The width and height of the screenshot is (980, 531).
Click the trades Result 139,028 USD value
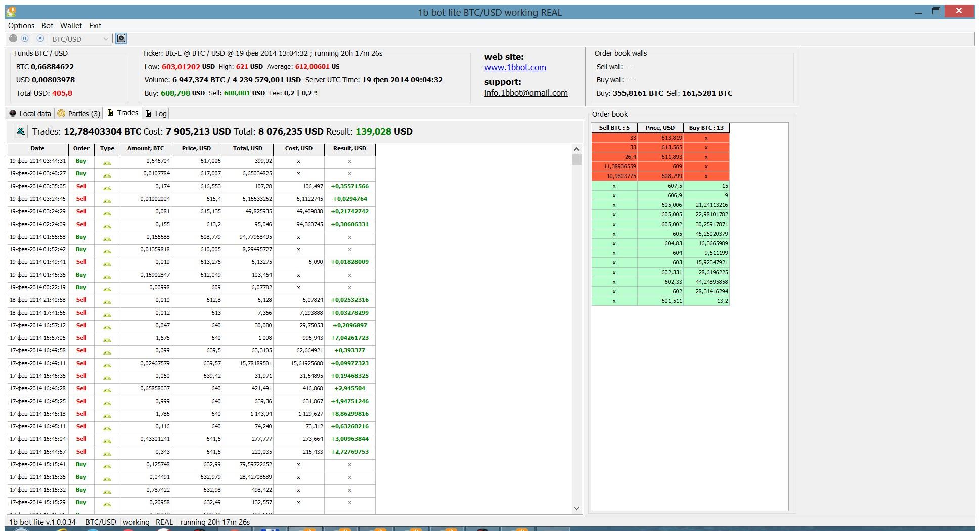click(x=384, y=131)
